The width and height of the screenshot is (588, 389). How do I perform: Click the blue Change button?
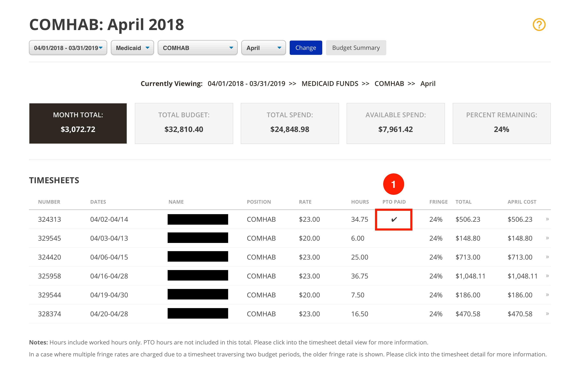tap(305, 48)
